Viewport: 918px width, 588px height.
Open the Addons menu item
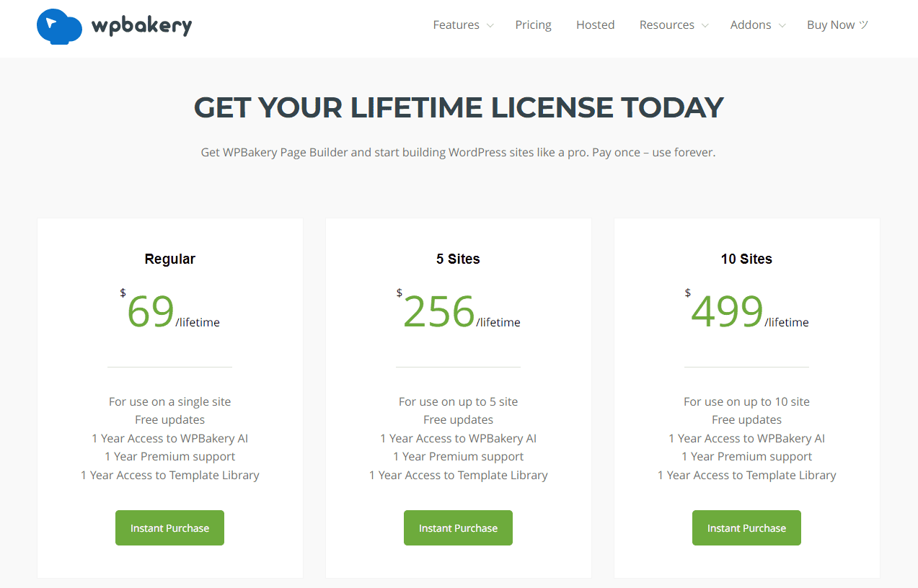coord(751,25)
